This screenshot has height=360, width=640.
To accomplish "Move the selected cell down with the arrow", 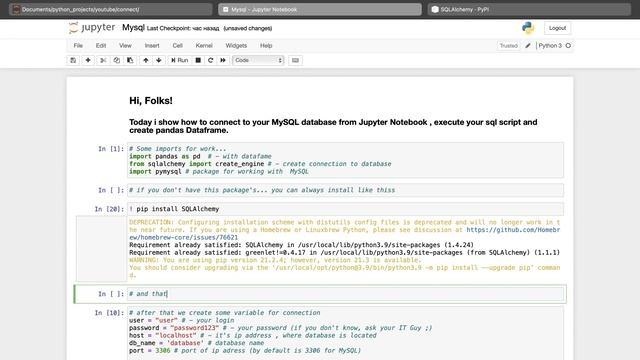I will (x=159, y=60).
